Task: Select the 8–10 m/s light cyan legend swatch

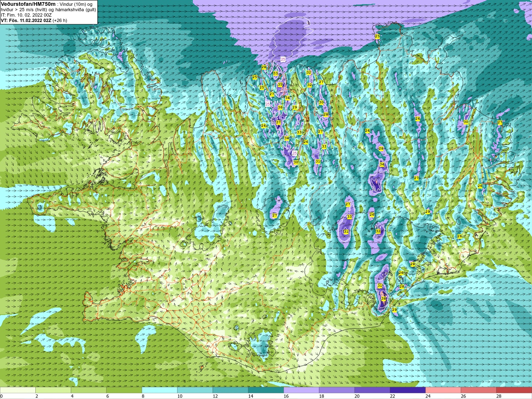Action: click(x=160, y=390)
